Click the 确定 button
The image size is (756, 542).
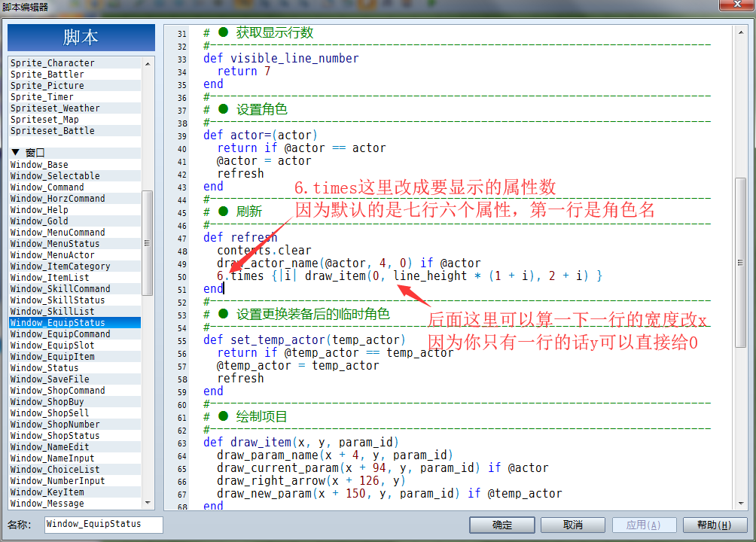pyautogui.click(x=502, y=525)
